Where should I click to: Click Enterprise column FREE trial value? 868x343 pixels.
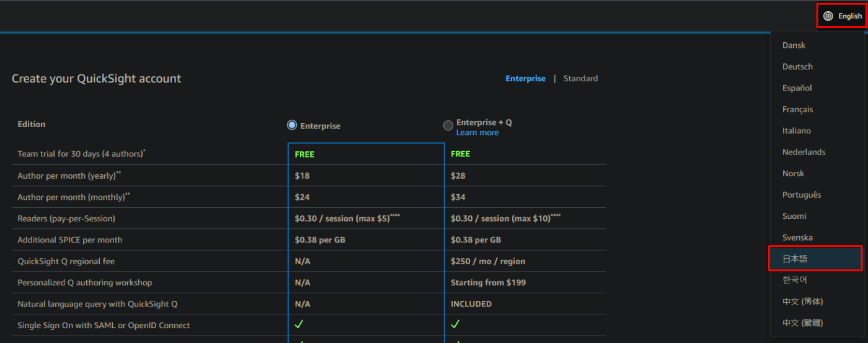pos(304,154)
